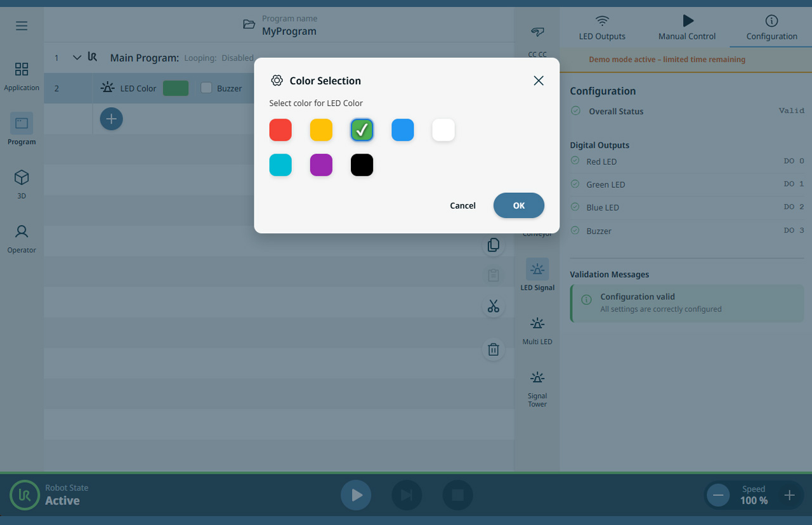The image size is (812, 525).
Task: Select the LED Signal node icon
Action: click(x=537, y=269)
